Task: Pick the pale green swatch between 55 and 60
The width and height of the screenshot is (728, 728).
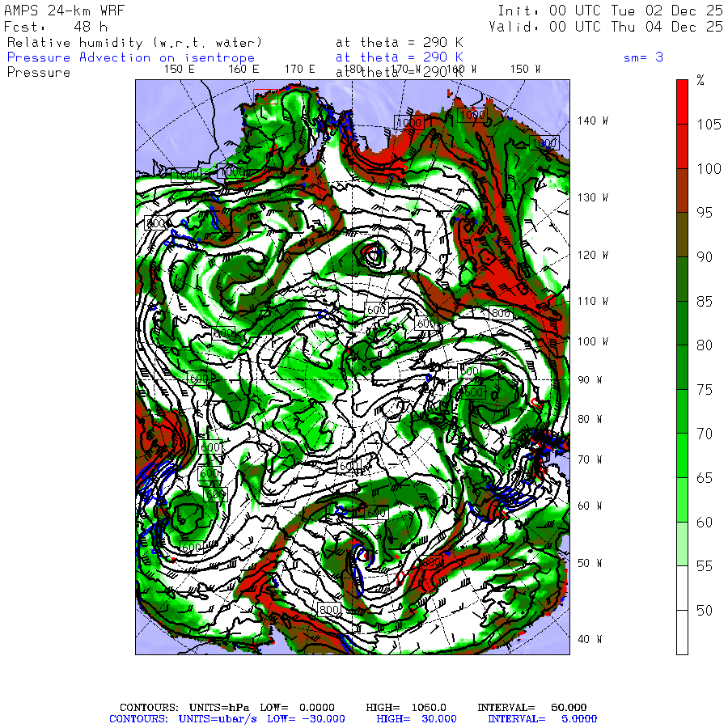Action: [x=682, y=544]
